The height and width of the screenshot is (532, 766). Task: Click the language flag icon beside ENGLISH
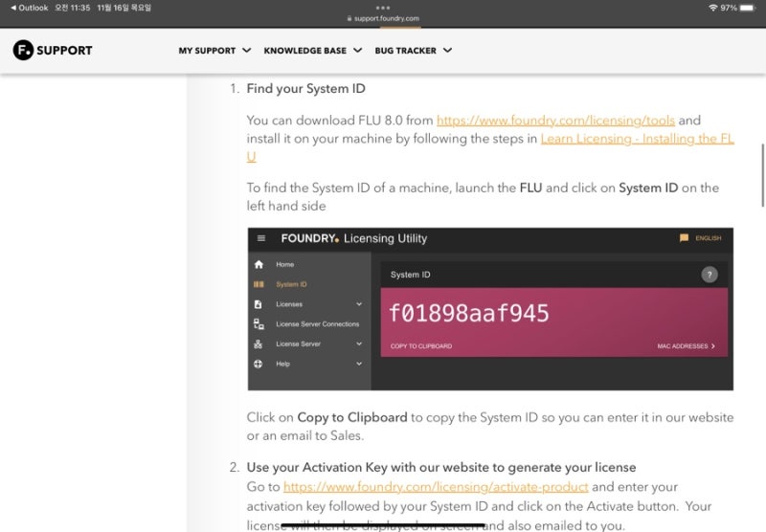point(684,237)
